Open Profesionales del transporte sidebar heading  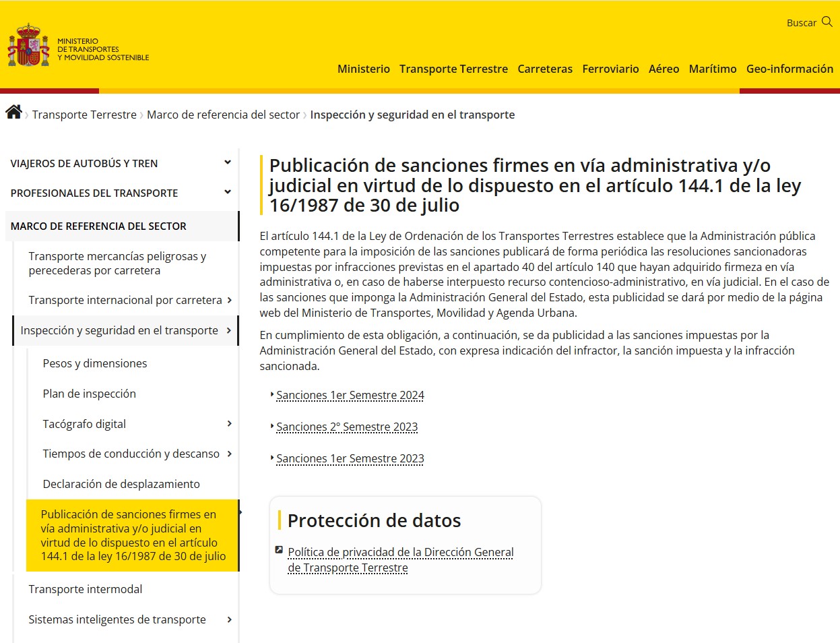coord(94,193)
